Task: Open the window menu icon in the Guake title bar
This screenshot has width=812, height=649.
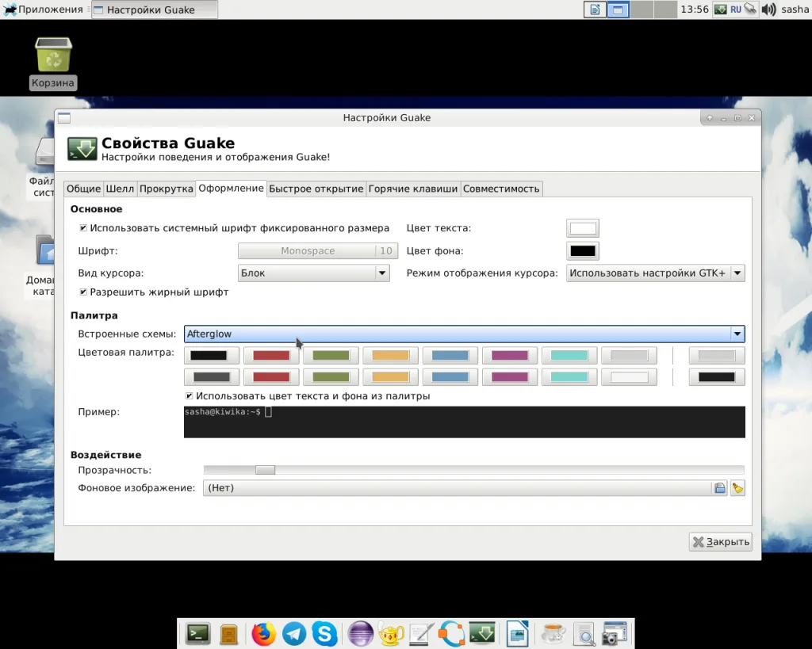Action: click(64, 118)
